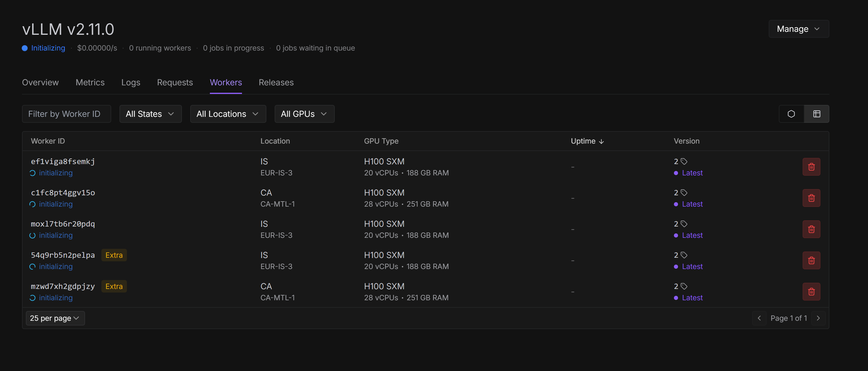Change the 25 per page selector
Viewport: 868px width, 371px height.
coord(55,318)
